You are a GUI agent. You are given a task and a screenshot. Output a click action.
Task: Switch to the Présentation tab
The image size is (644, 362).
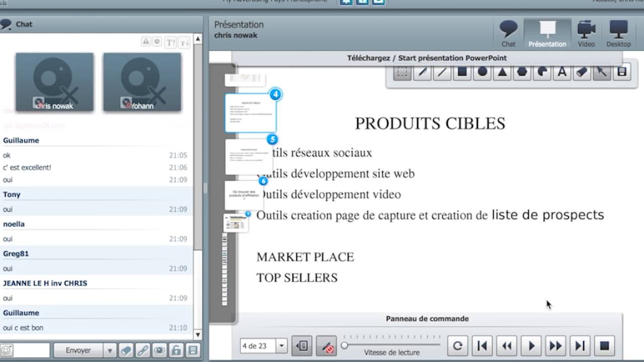tap(547, 34)
